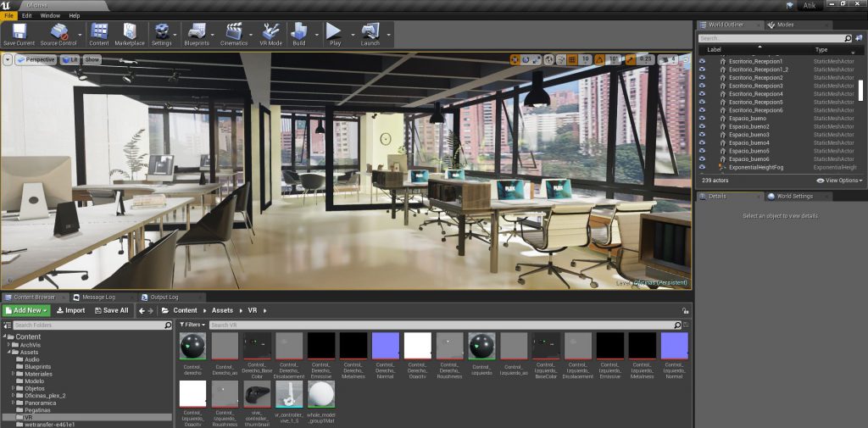Click the Play toolbar icon
Image resolution: width=868 pixels, height=428 pixels.
(335, 35)
